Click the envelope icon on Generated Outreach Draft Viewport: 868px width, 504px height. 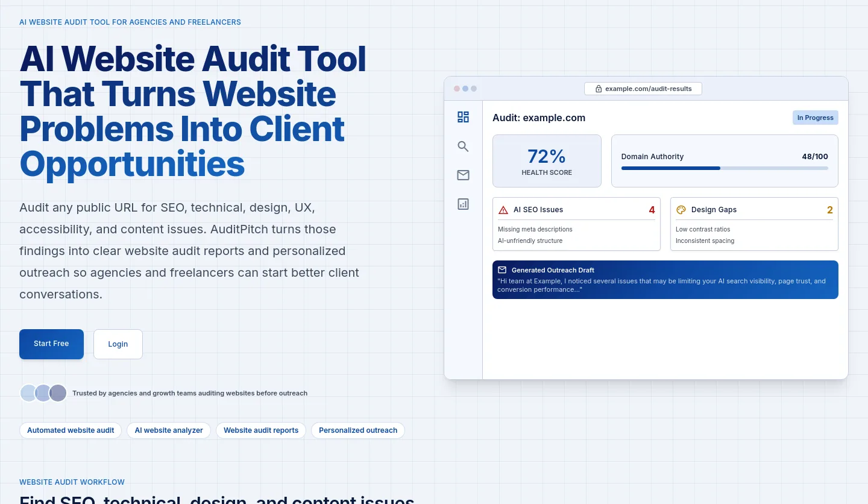(502, 270)
